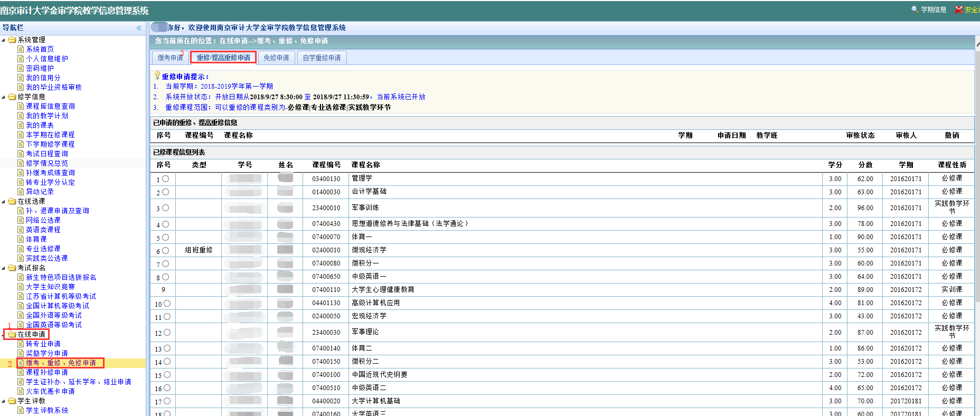Open the 我的课表 link
Viewport: 980px width, 416px height.
pos(40,125)
